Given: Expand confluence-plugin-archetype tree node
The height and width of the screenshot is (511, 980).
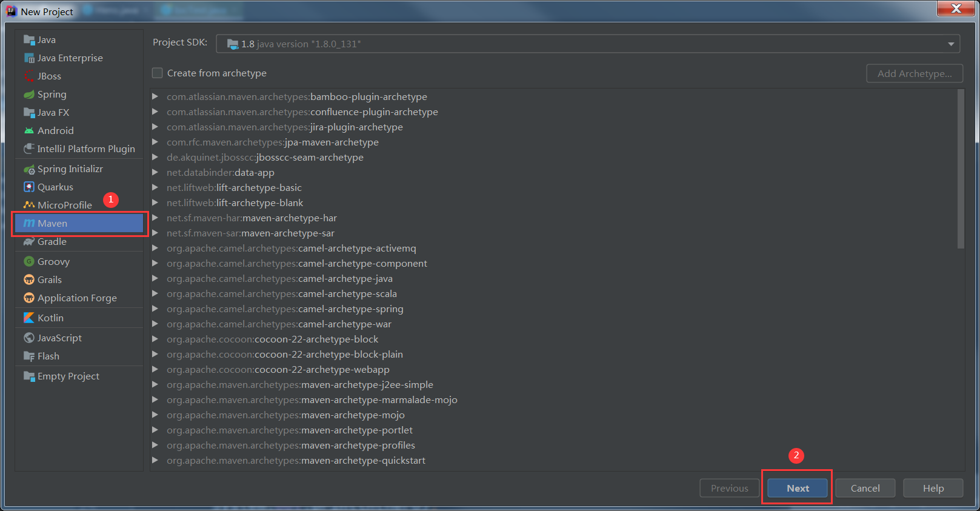Looking at the screenshot, I should click(x=155, y=112).
